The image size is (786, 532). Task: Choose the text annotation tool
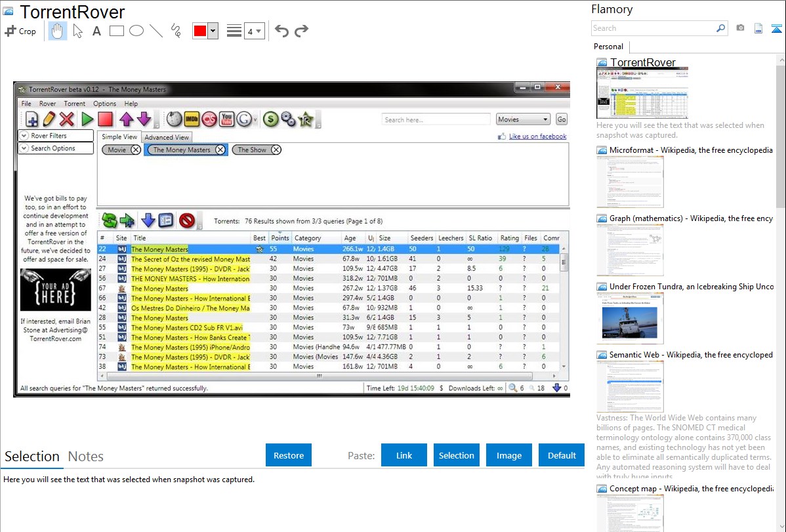point(96,31)
